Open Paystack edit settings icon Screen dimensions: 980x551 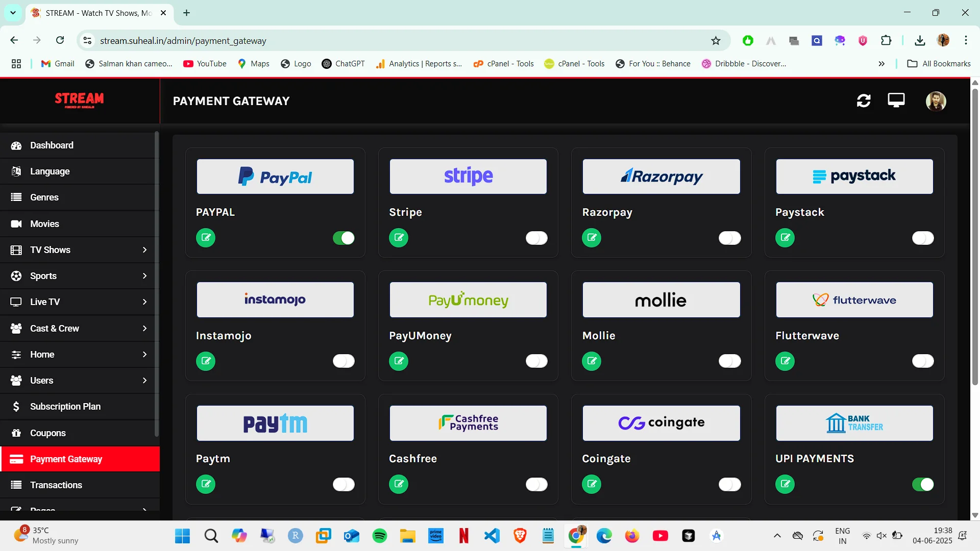(785, 238)
